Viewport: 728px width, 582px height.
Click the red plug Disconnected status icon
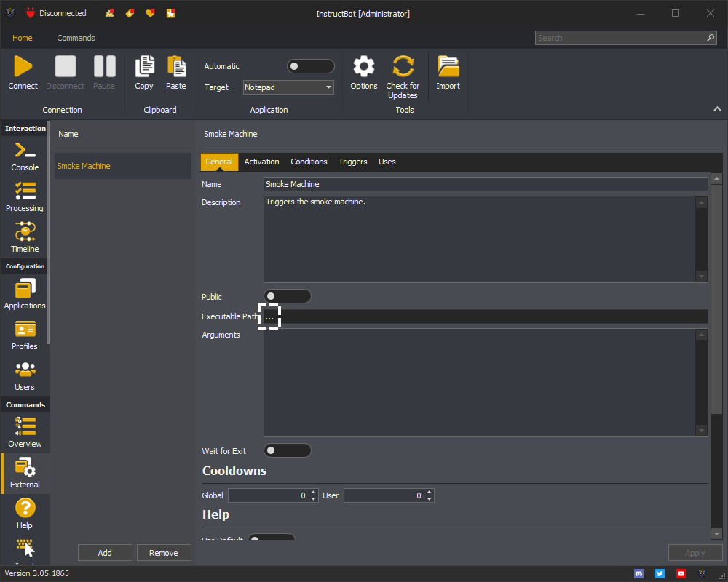[x=31, y=13]
